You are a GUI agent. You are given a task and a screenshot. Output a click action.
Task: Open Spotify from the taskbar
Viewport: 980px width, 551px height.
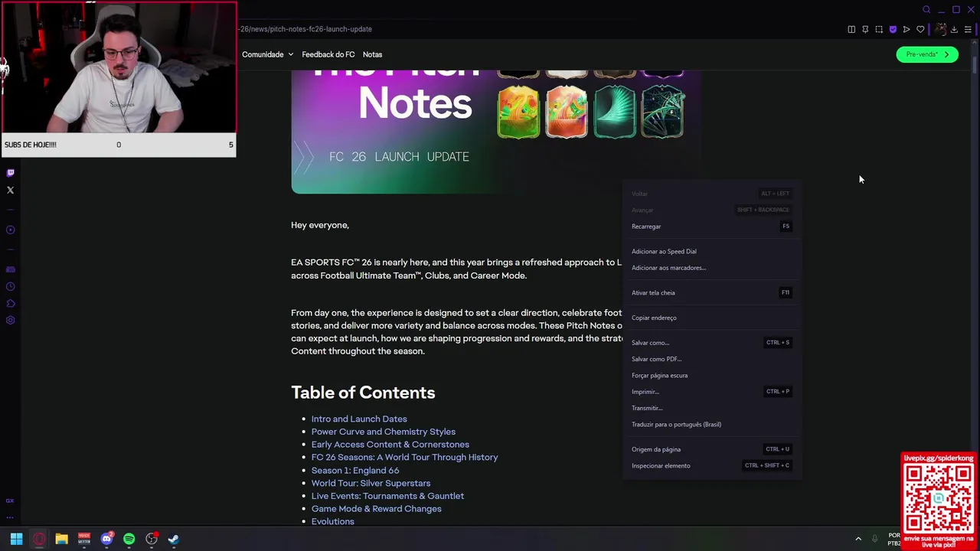coord(129,539)
